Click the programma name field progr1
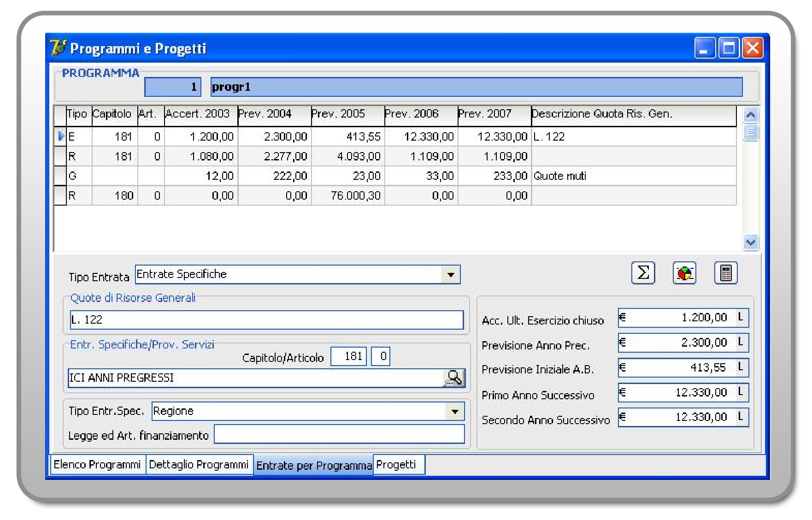The image size is (812, 520). [477, 87]
